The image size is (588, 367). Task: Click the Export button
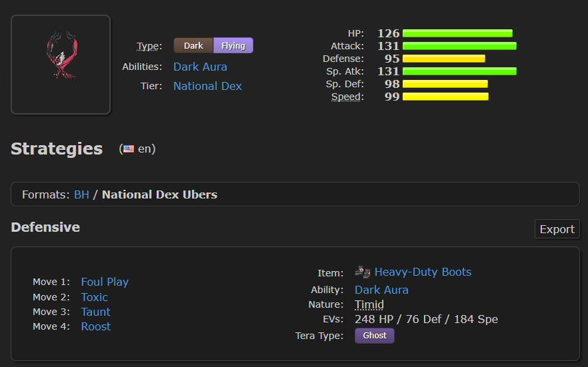point(557,229)
